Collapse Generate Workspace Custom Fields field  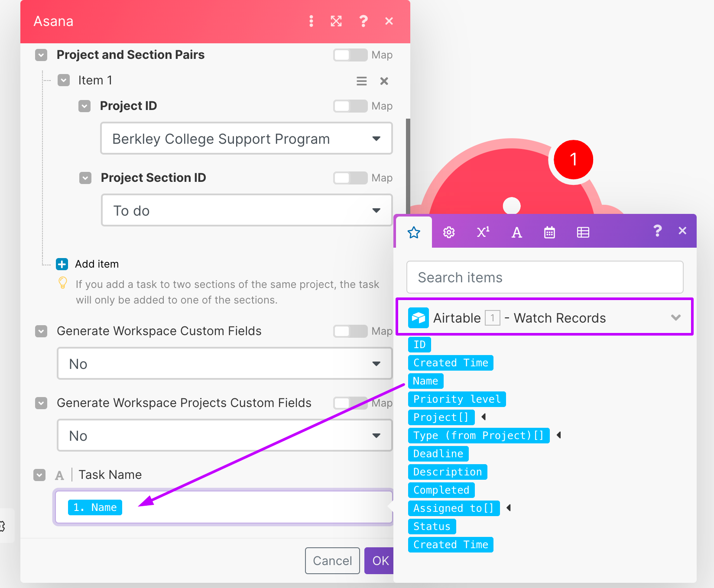pos(41,331)
